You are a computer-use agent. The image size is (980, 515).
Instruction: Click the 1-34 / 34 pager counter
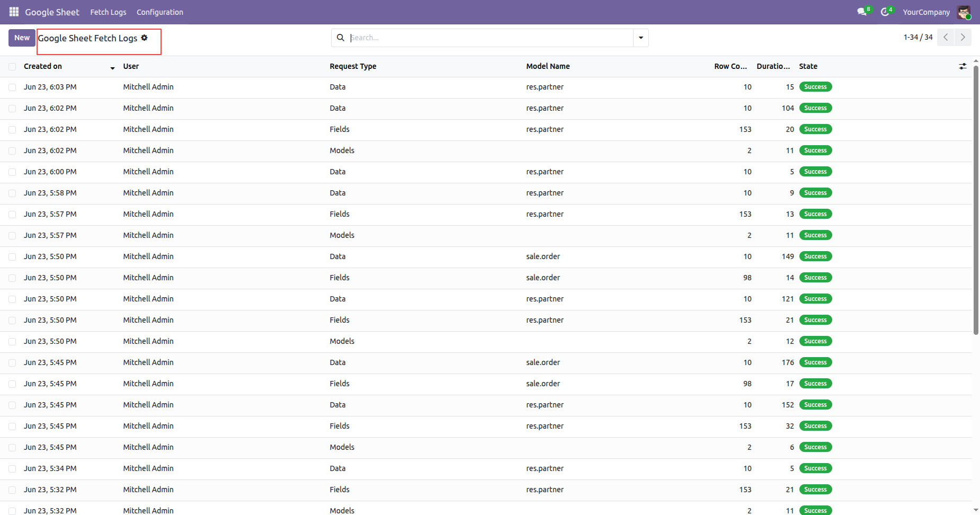918,37
